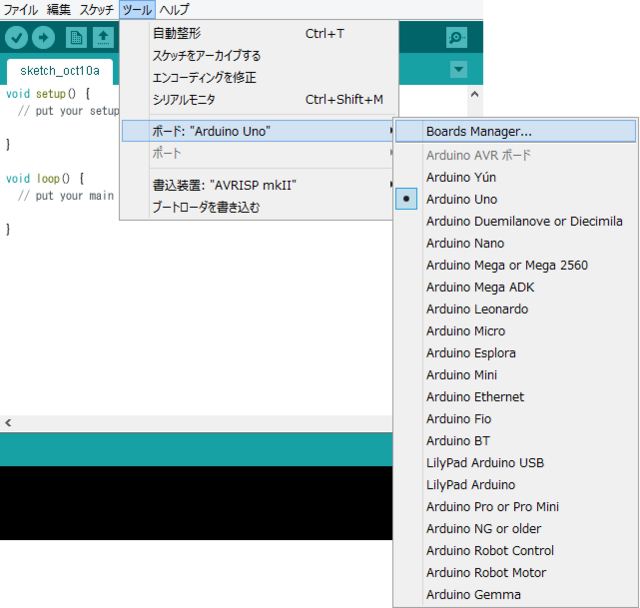
Task: Select Arduino Micro board
Action: 516,331
